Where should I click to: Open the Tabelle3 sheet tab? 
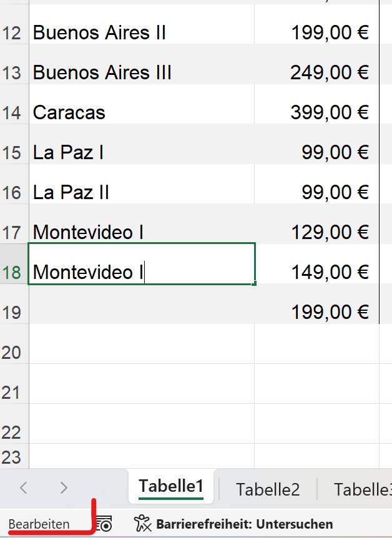362,489
